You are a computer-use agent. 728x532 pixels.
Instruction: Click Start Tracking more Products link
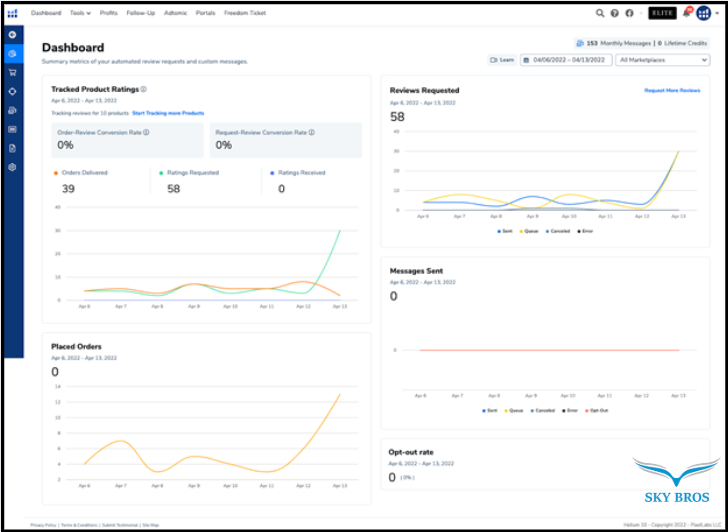tap(168, 113)
